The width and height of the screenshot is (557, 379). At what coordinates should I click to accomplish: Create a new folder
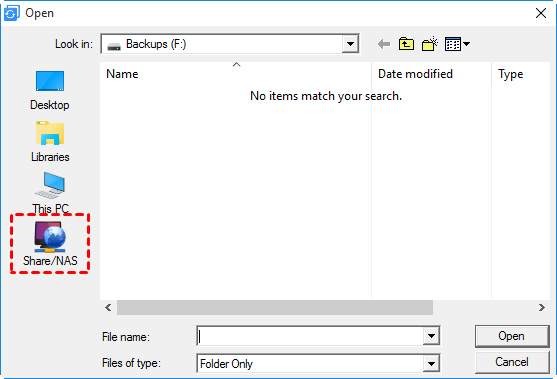[x=429, y=44]
